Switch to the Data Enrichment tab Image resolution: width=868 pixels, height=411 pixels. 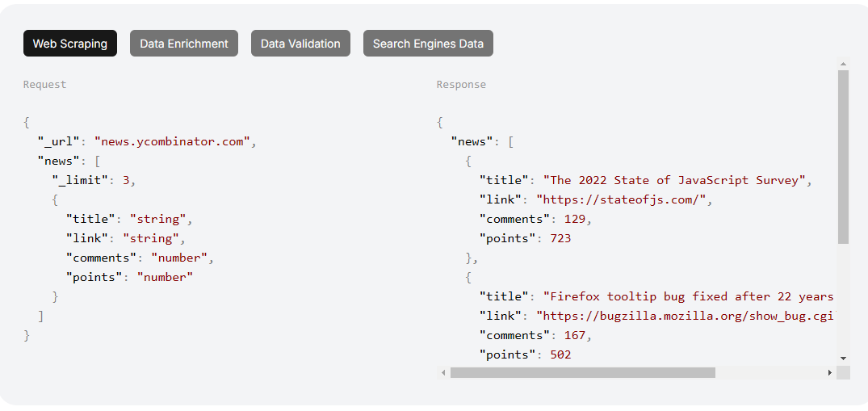pos(184,44)
